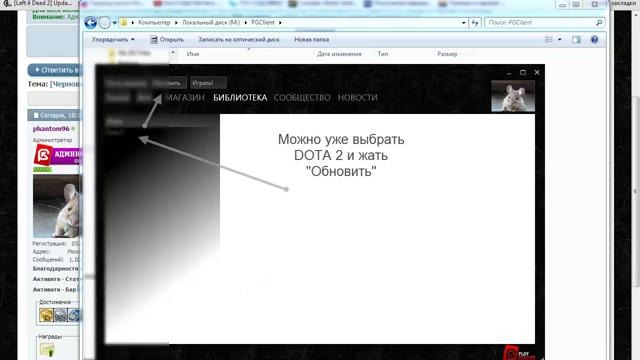Open the МАГАЗИН tab in the client
The image size is (640, 360).
click(x=186, y=98)
